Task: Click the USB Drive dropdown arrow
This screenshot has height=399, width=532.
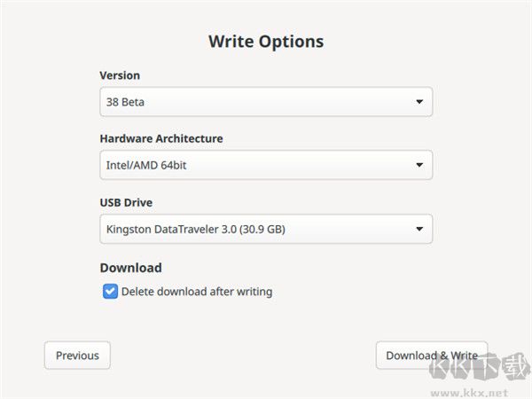Action: (x=419, y=230)
